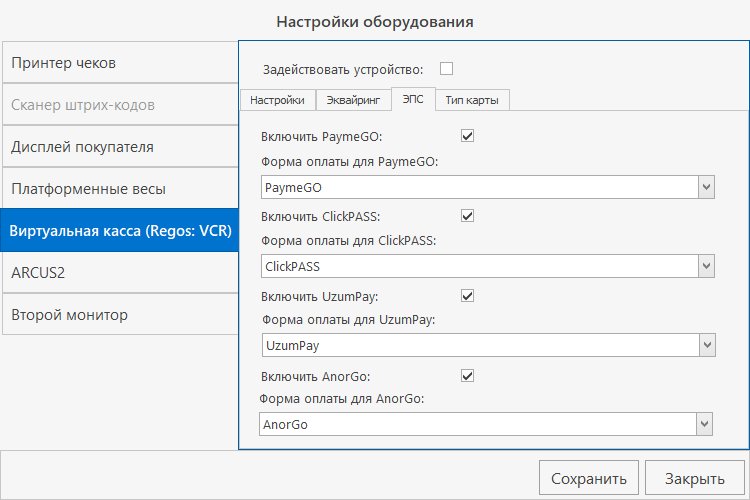Expand the PaymeGO payment form dropdown
Image resolution: width=750 pixels, height=500 pixels.
coord(706,187)
